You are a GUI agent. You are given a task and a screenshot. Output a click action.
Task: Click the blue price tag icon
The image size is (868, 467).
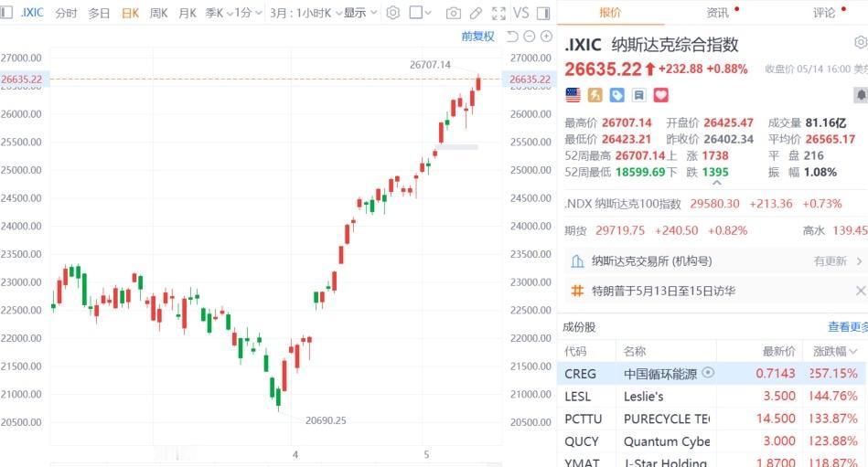616,95
